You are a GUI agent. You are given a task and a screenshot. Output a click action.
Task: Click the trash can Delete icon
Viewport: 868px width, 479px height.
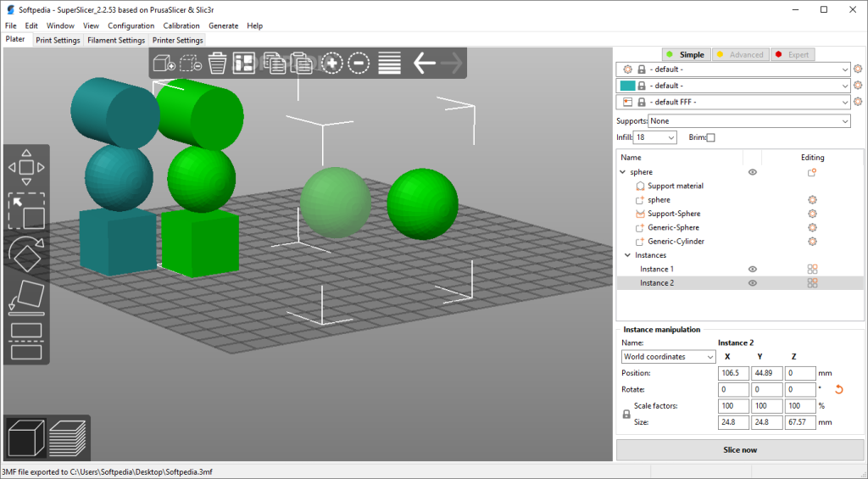point(217,63)
